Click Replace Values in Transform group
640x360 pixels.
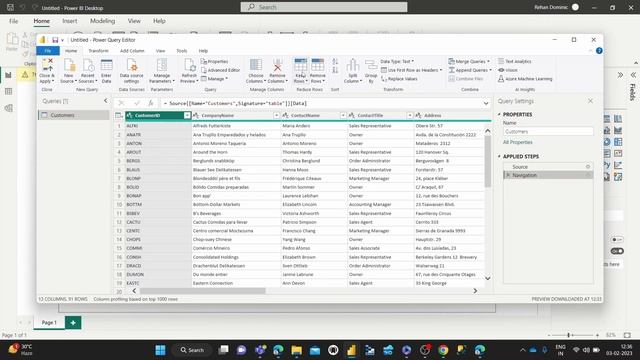click(x=399, y=79)
